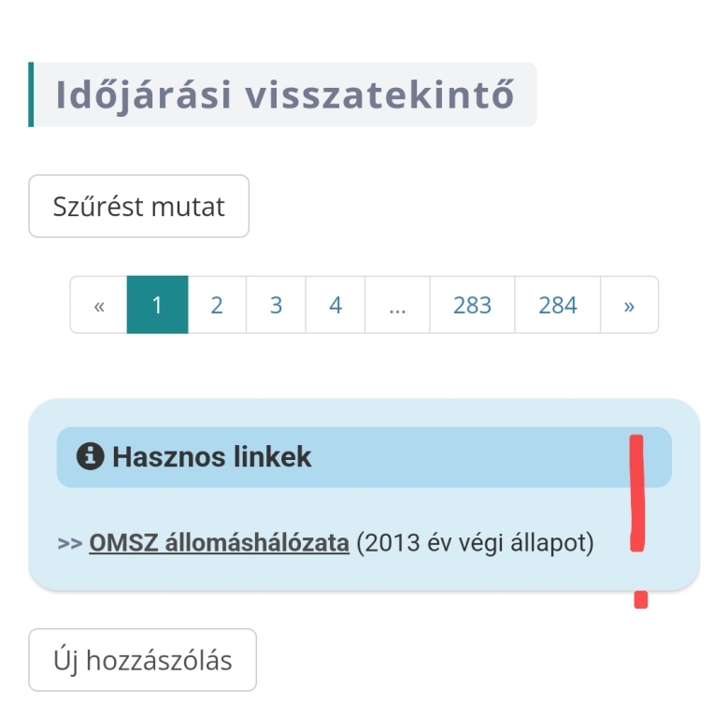The image size is (728, 718).
Task: Click the small red dot below panel
Action: coord(641,599)
